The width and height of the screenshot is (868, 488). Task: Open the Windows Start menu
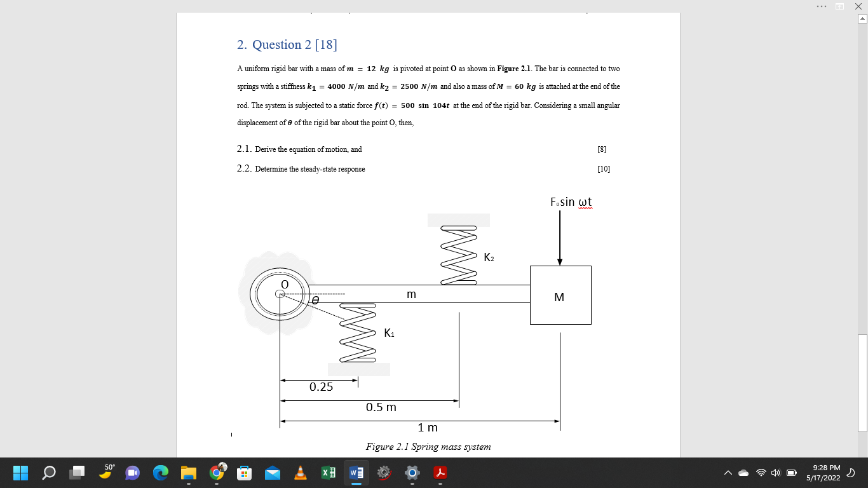click(21, 473)
